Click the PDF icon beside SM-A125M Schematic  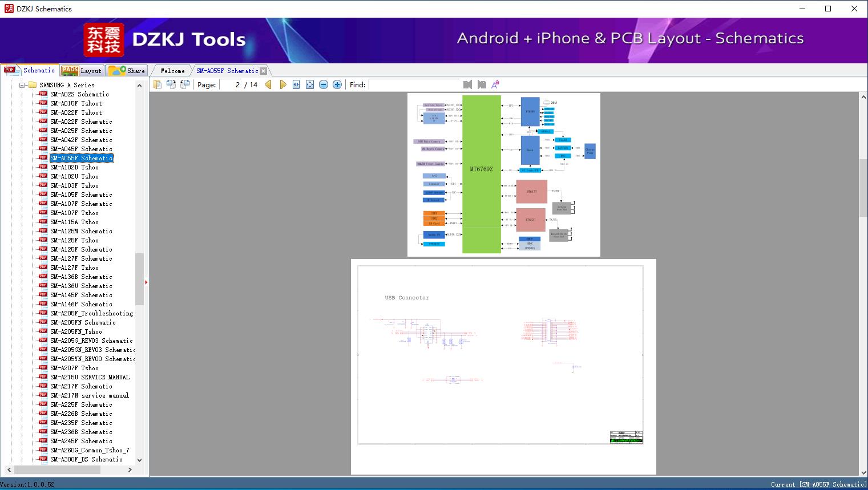click(x=43, y=231)
